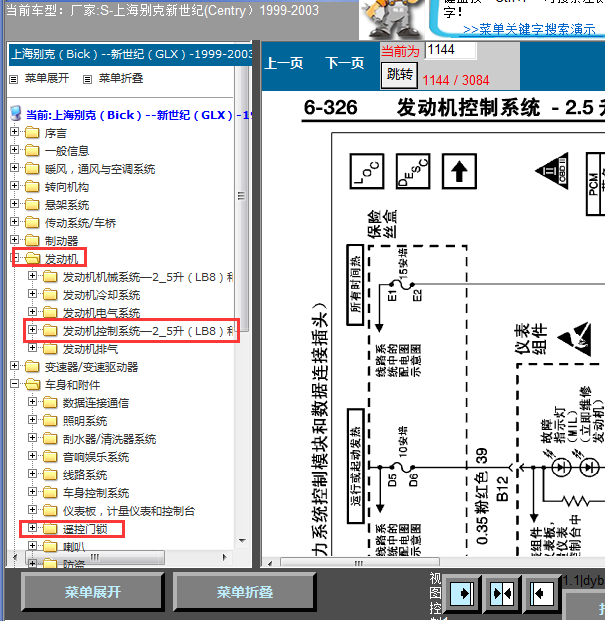This screenshot has height=621, width=605.
Task: Open the 菜单关键字搜索演示 link
Action: 529,29
